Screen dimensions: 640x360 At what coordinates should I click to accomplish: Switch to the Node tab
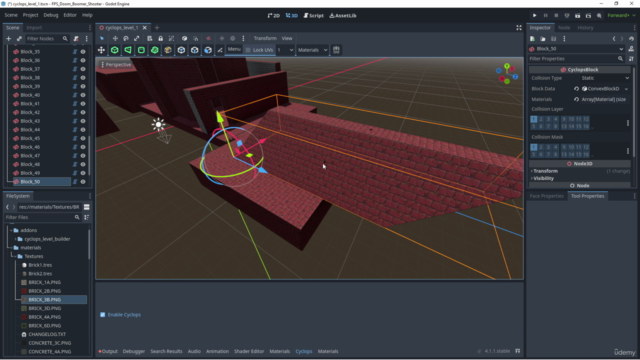coord(564,28)
